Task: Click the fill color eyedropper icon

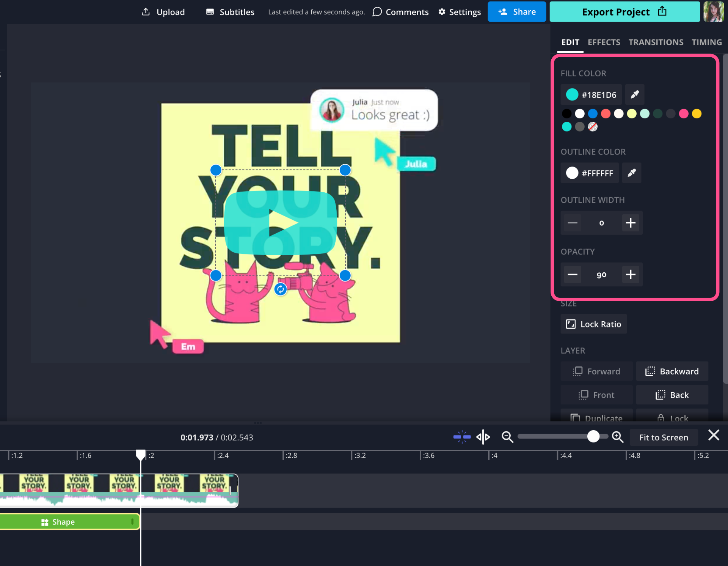Action: click(x=635, y=94)
